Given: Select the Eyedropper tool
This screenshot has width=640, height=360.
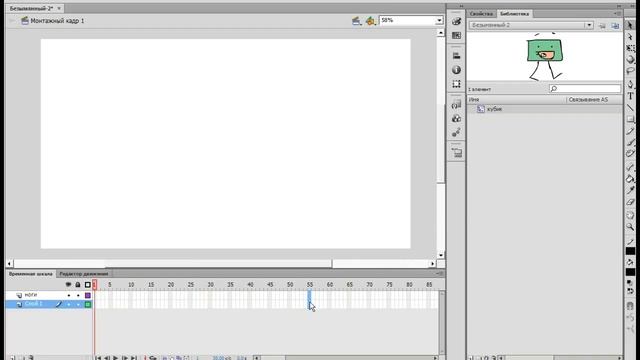Looking at the screenshot, I should tap(630, 190).
